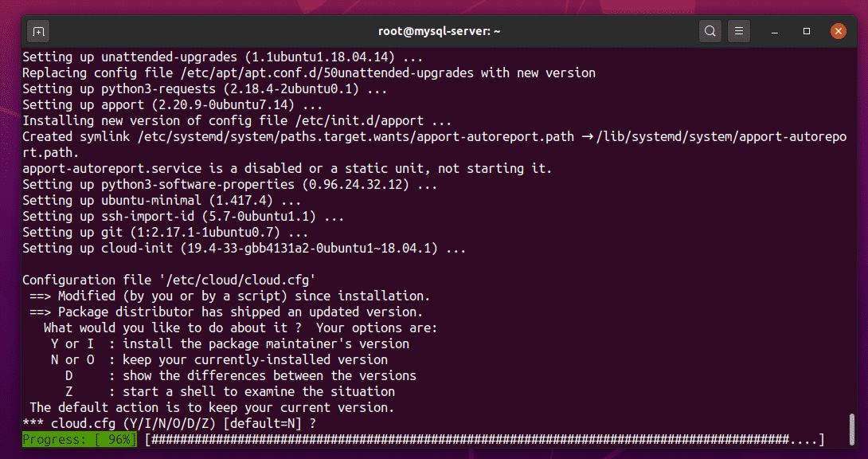Click the 'Y or I' install maintainer's version line

coord(229,344)
